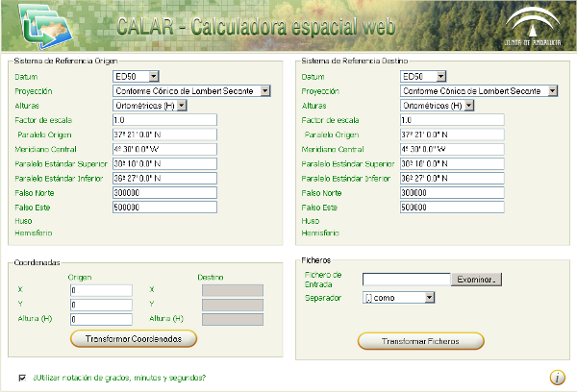Click the Transformar Coordenadas button
The width and height of the screenshot is (577, 392).
point(134,339)
